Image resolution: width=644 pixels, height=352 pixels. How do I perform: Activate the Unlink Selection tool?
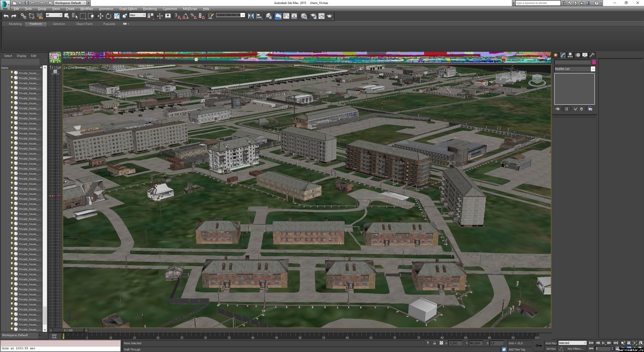(31, 16)
